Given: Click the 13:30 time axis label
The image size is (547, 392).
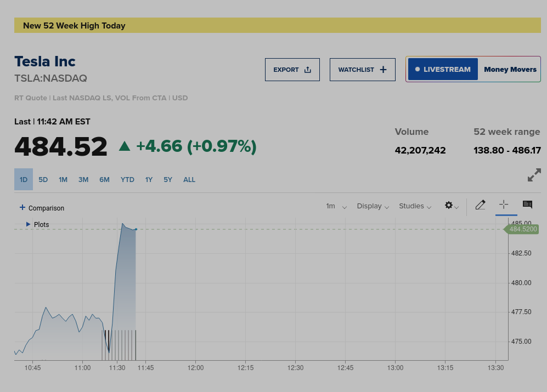Looking at the screenshot, I should pos(496,368).
